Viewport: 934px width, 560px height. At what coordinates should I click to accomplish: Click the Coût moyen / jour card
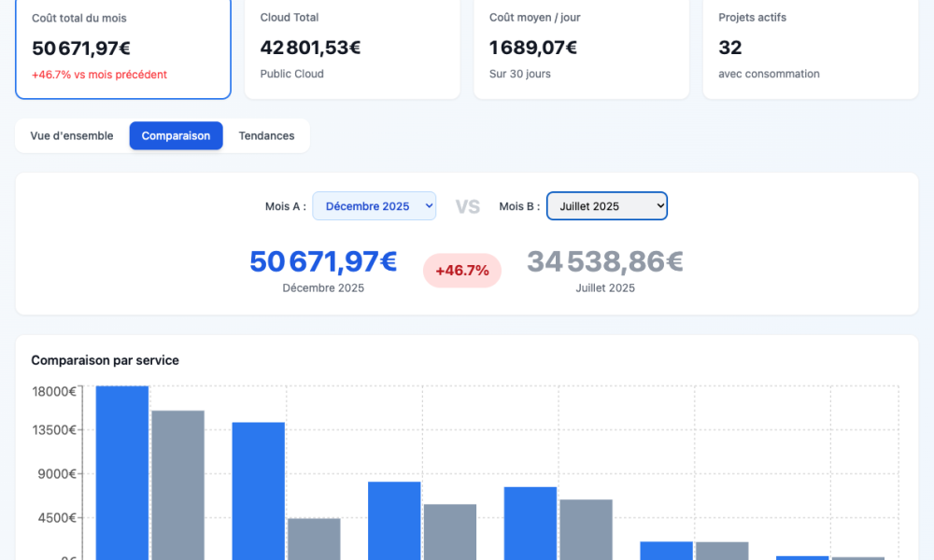pyautogui.click(x=581, y=47)
